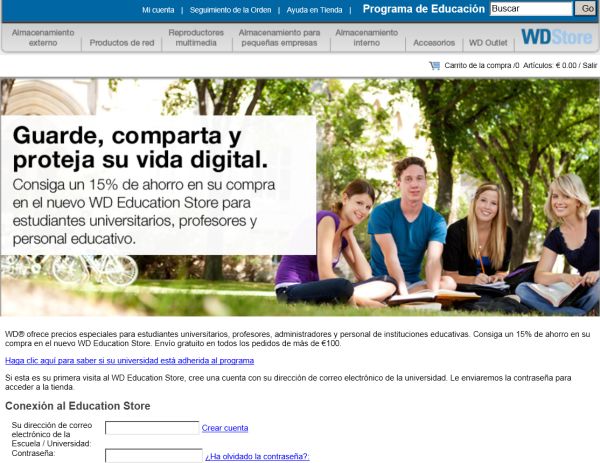Check if university is in program link
Viewport: 600px width, 463px height.
click(129, 360)
